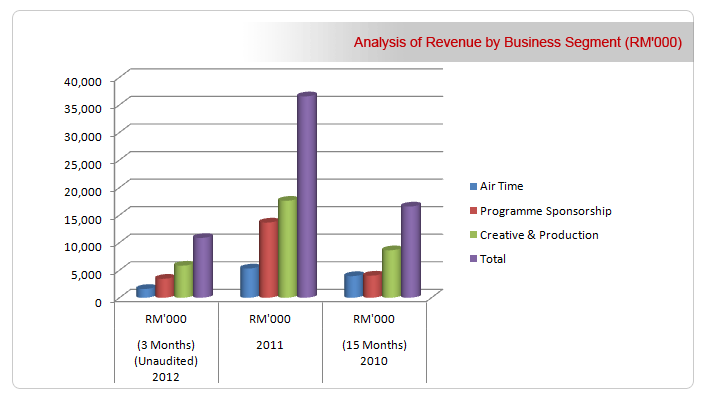Select the Creative & Production legend label
Image resolution: width=705 pixels, height=400 pixels.
point(539,236)
